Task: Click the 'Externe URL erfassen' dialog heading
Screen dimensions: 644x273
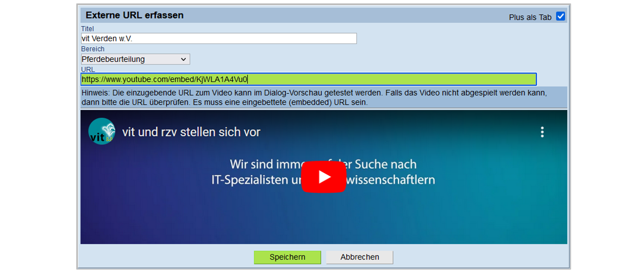Action: pos(135,15)
